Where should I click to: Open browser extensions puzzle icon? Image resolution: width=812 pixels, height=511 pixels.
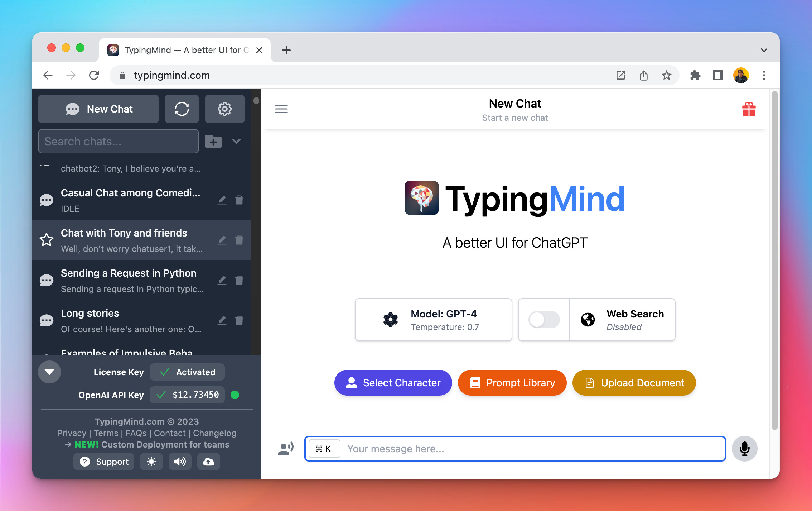tap(695, 75)
